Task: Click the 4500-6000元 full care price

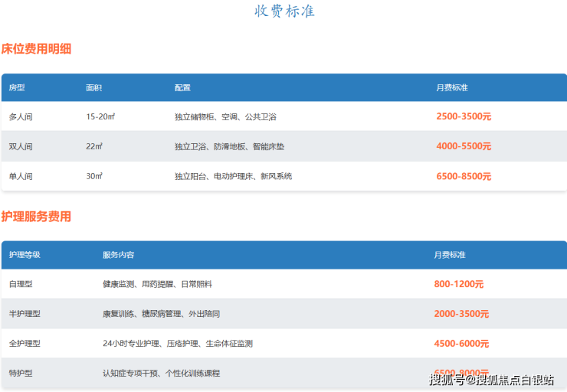Action: click(461, 344)
